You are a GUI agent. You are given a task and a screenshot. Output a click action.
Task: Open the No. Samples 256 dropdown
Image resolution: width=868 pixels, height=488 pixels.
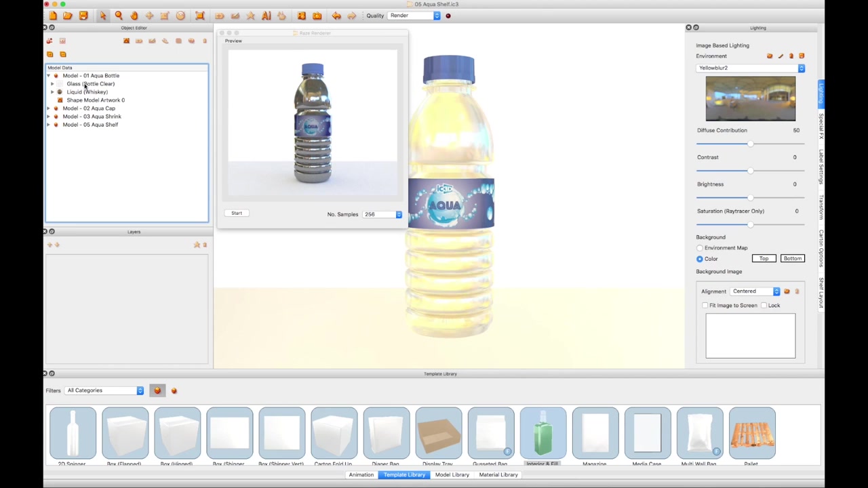click(382, 214)
